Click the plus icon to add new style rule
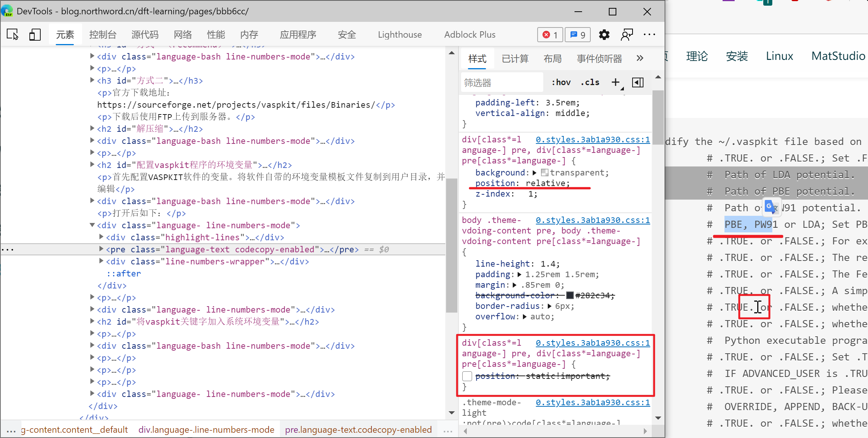Image resolution: width=868 pixels, height=438 pixels. [615, 82]
